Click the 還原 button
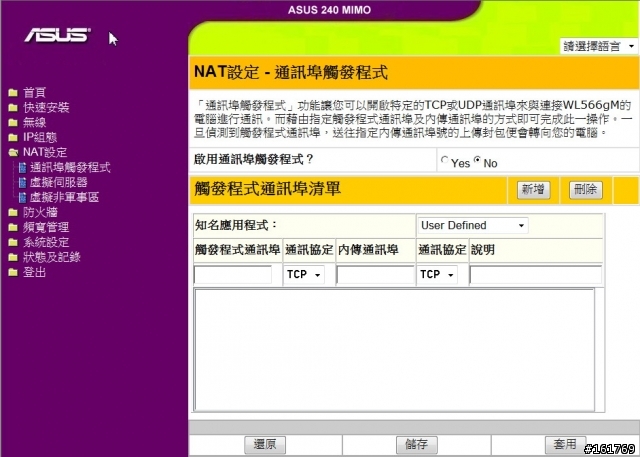 tap(265, 445)
